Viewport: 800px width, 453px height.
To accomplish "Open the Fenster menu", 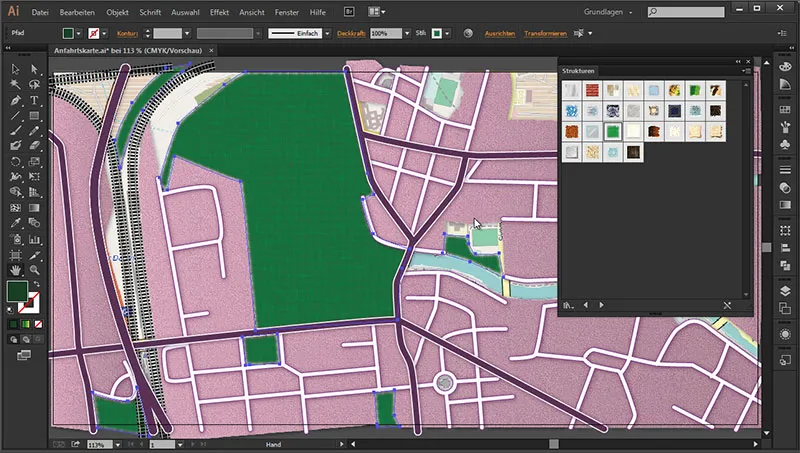I will (x=287, y=12).
